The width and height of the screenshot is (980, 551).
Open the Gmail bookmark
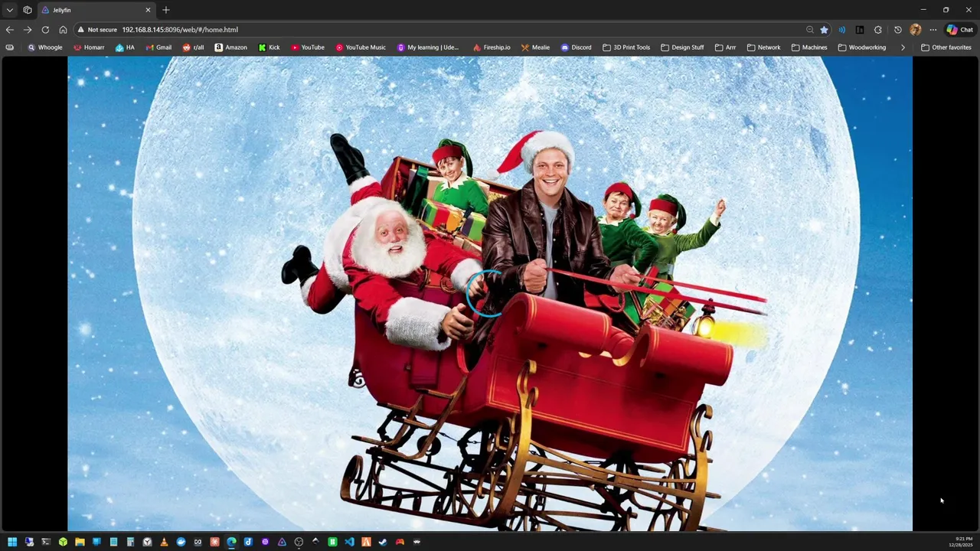(x=158, y=47)
